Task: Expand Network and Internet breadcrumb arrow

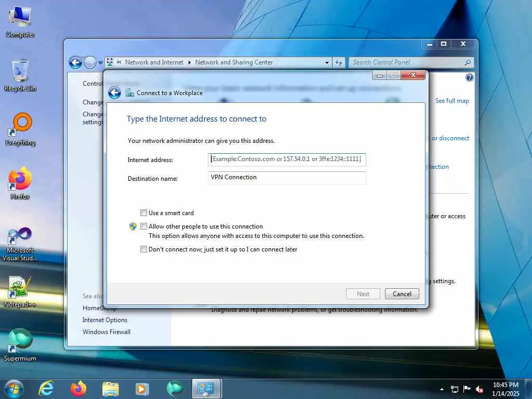Action: (189, 62)
